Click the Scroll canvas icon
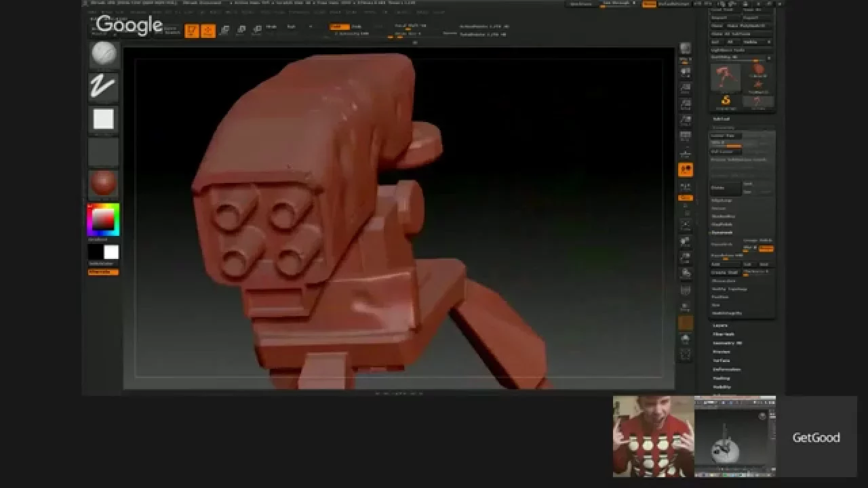Image resolution: width=868 pixels, height=488 pixels. pyautogui.click(x=686, y=73)
